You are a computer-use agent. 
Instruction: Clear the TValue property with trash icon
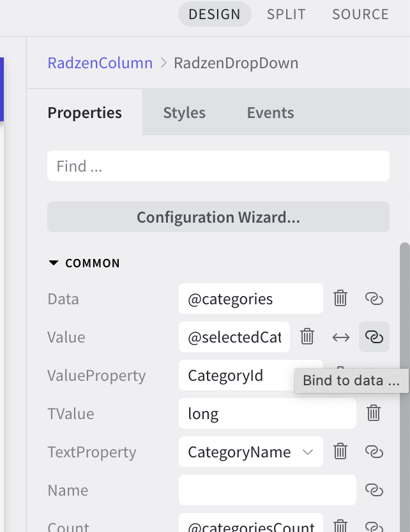374,413
